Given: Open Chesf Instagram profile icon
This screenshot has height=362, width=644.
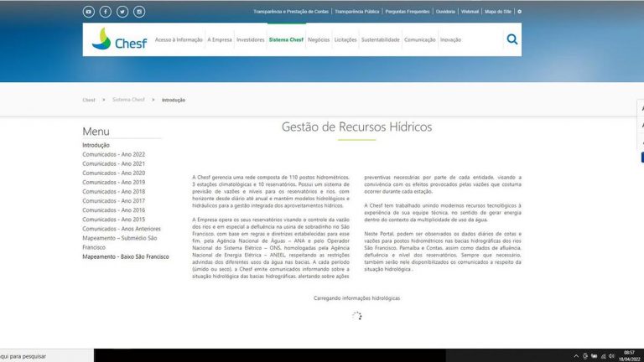Looking at the screenshot, I should coord(139,12).
